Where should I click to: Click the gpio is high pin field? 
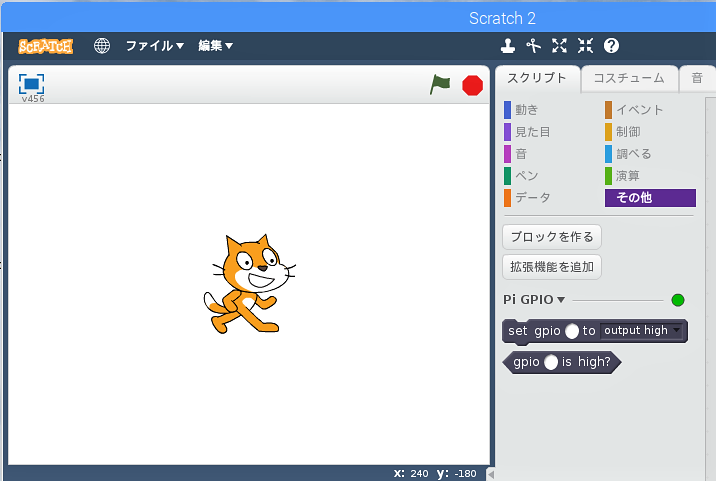(551, 362)
